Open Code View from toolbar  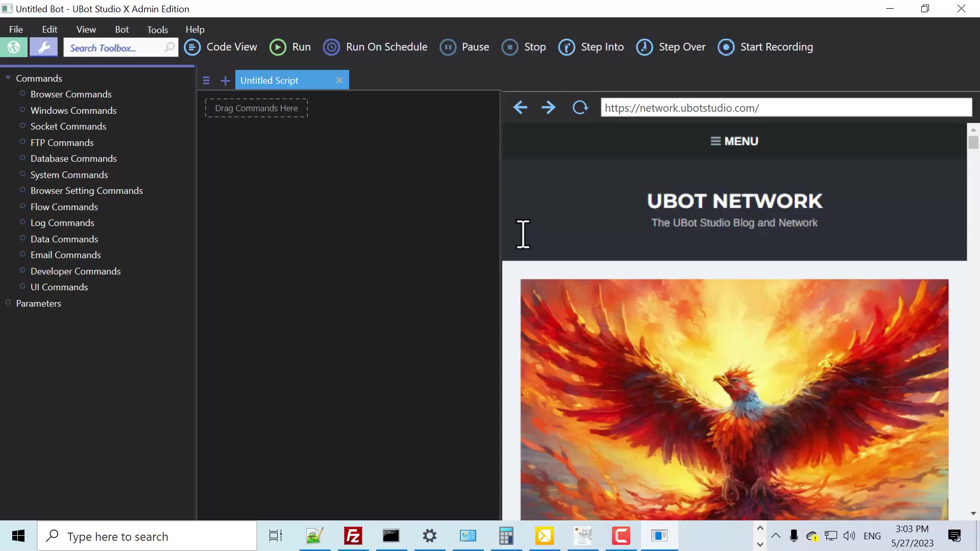(x=221, y=47)
